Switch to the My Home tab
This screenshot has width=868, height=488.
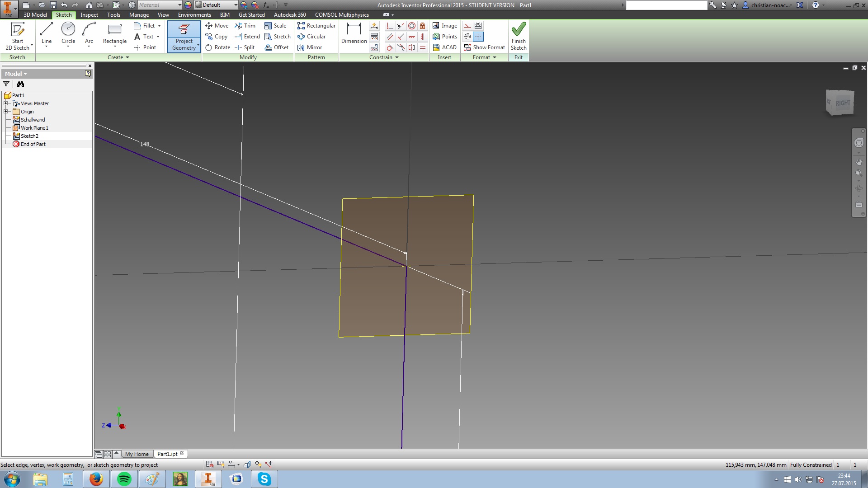[137, 454]
